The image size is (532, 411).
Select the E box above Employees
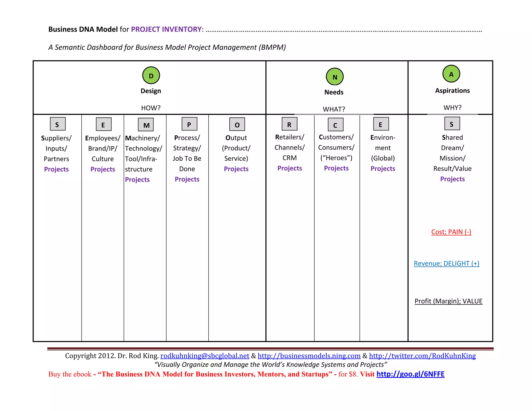(x=104, y=124)
